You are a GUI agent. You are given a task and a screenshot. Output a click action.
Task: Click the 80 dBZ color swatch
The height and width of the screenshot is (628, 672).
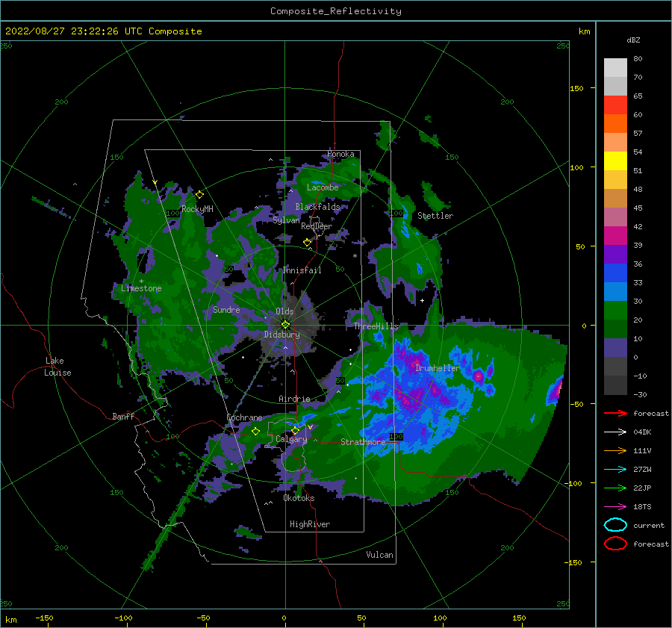pos(615,67)
